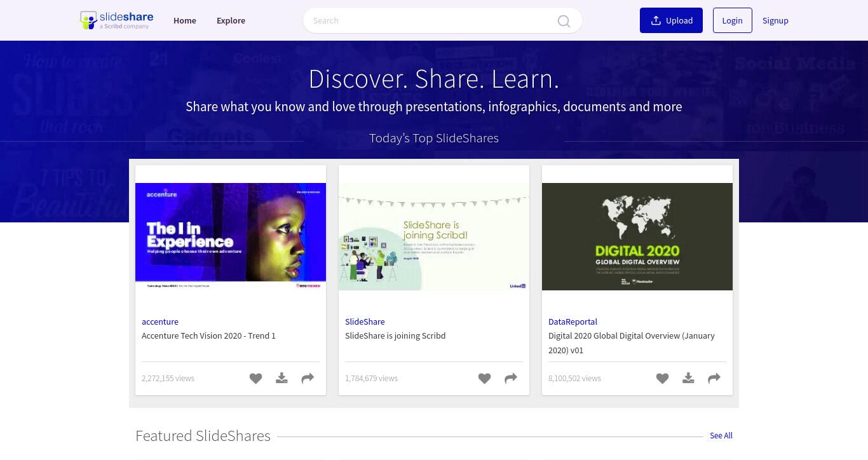Open The I in Experience thumbnail
The height and width of the screenshot is (460, 868).
(231, 236)
